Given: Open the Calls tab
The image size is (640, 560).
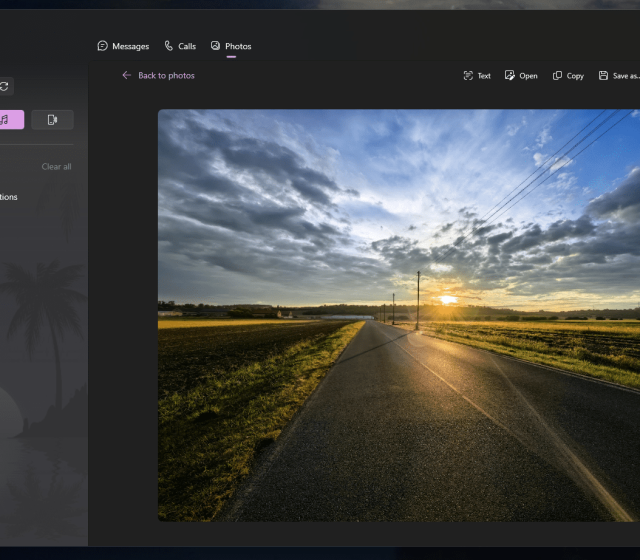Looking at the screenshot, I should point(187,46).
